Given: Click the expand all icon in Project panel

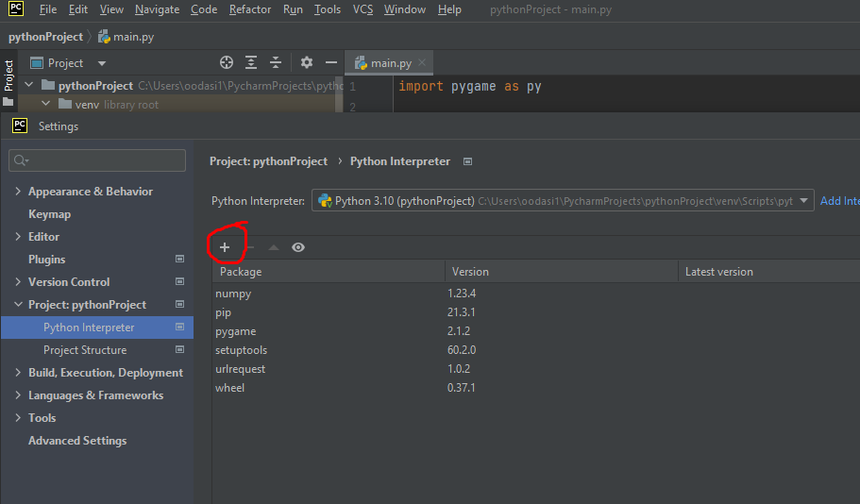Looking at the screenshot, I should click(x=251, y=63).
